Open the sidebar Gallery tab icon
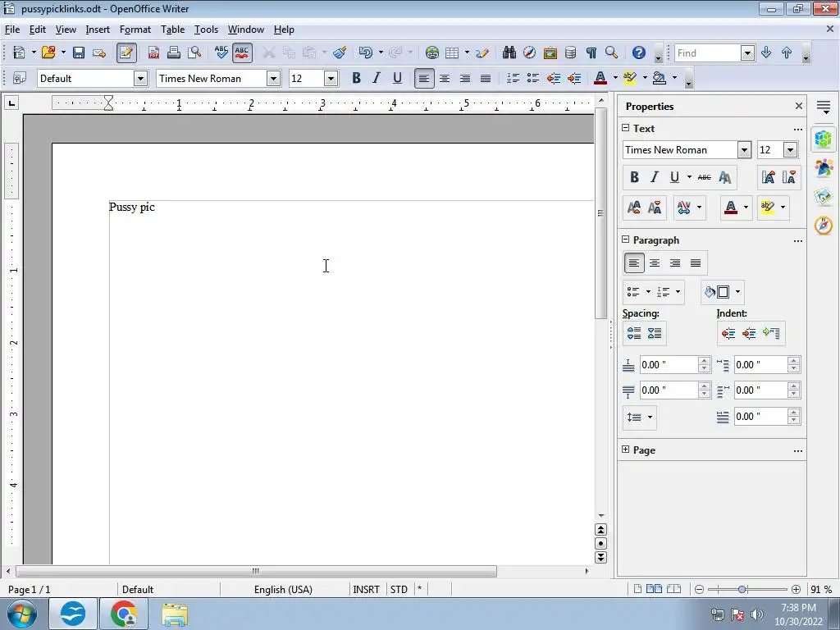 point(824,197)
